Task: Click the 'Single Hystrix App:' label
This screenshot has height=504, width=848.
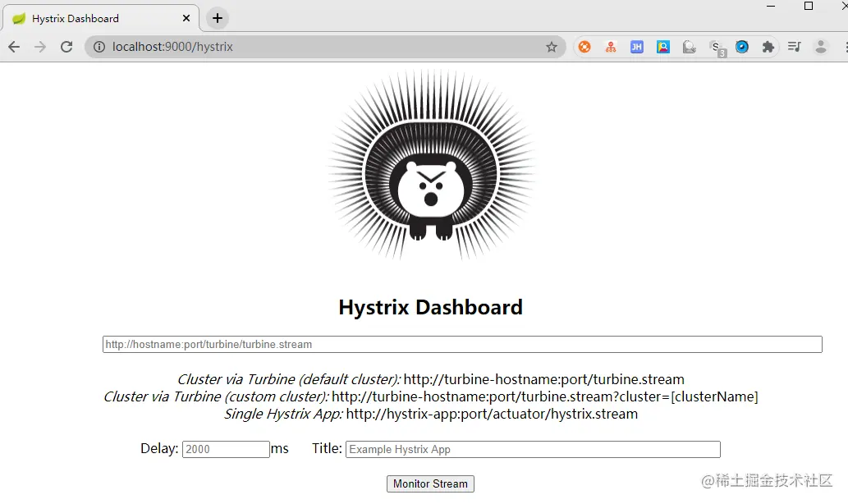Action: pyautogui.click(x=283, y=414)
